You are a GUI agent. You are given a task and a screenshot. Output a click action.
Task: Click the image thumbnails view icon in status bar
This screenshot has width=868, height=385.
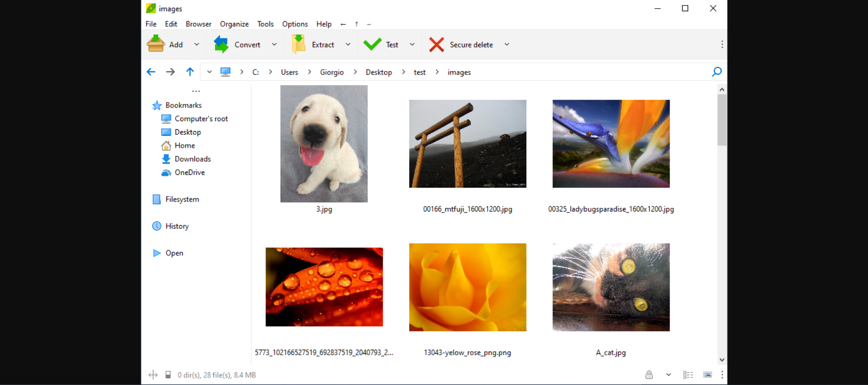pyautogui.click(x=708, y=375)
